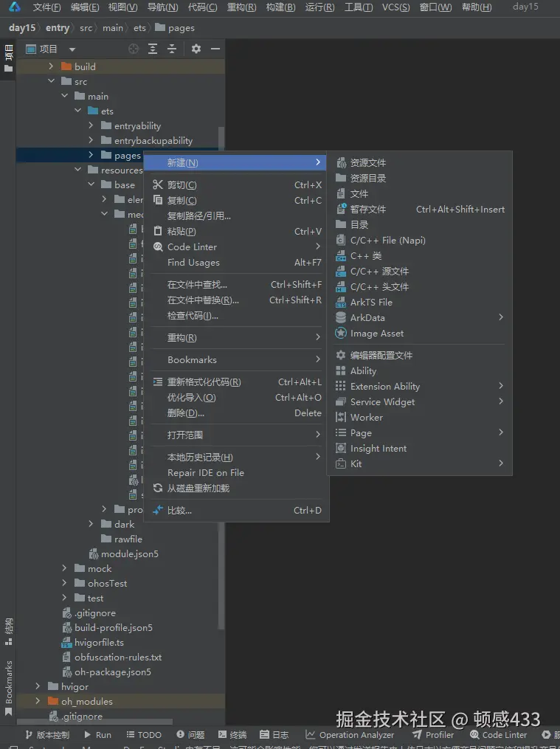Click the Kit icon in submenu
This screenshot has width=560, height=749.
[341, 463]
